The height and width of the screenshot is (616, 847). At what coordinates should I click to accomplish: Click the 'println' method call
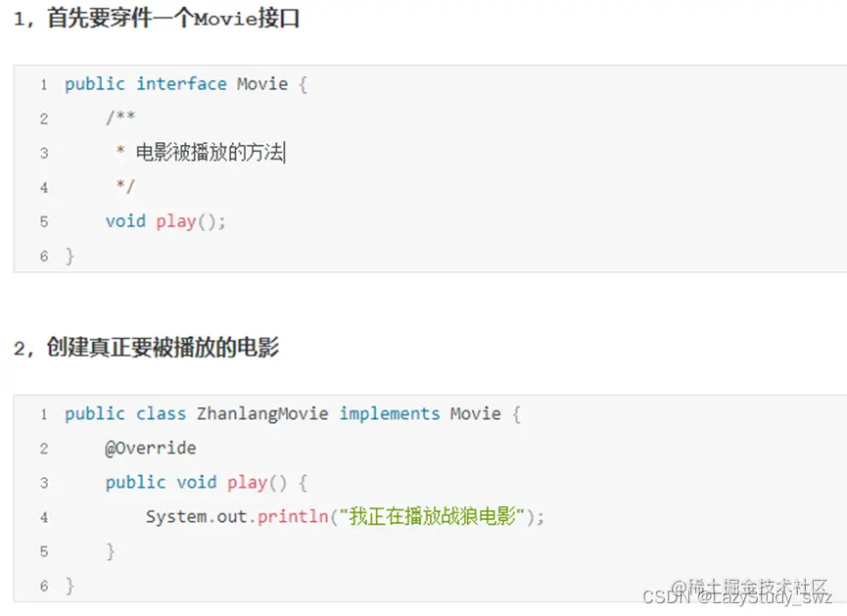click(293, 517)
